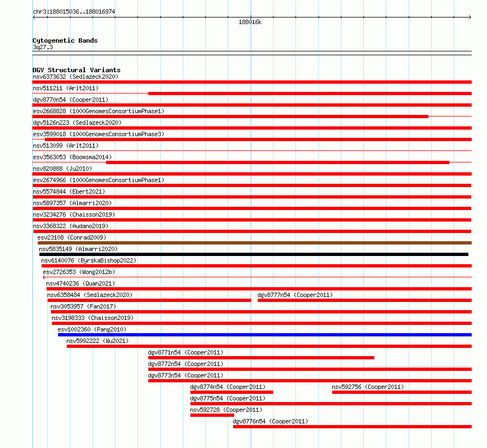Select the nsv511211 (Arlt2011) variant label
The width and height of the screenshot is (487, 448).
pos(66,88)
